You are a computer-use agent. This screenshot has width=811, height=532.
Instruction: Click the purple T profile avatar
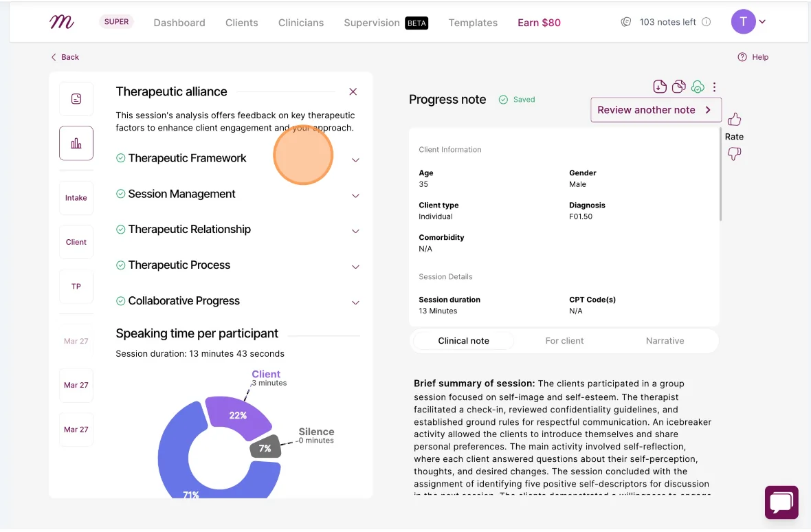click(x=743, y=22)
